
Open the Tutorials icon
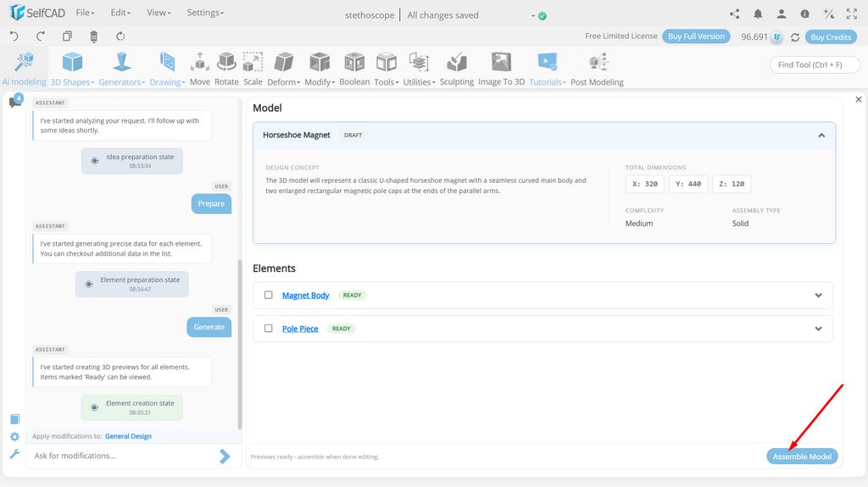click(547, 62)
